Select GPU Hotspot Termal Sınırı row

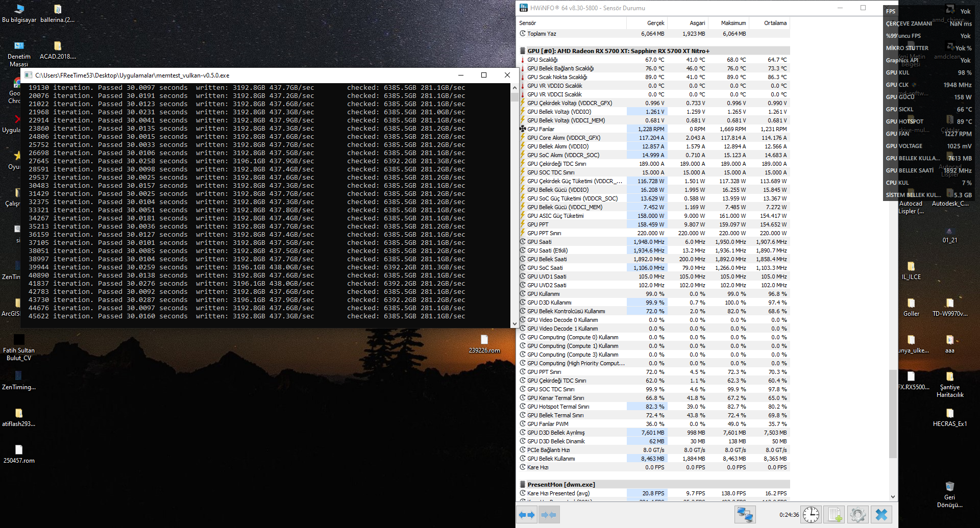[654, 407]
